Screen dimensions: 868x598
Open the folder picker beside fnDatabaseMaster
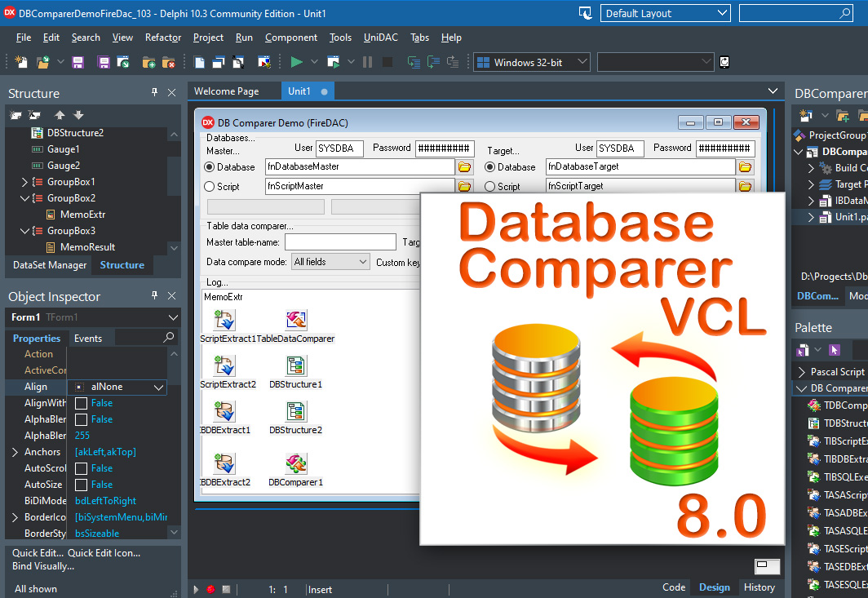pos(464,166)
